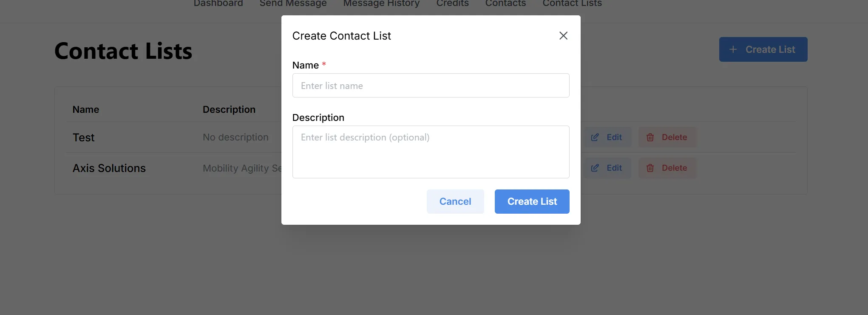Click the pencil icon beside Test row
Screen dimensions: 868x315
click(x=595, y=137)
